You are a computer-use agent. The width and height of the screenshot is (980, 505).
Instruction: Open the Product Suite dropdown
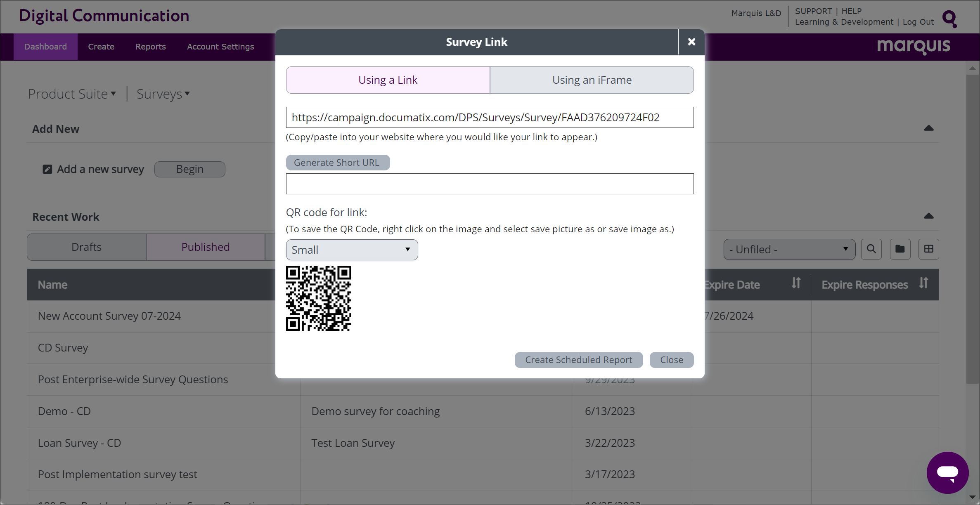[72, 94]
